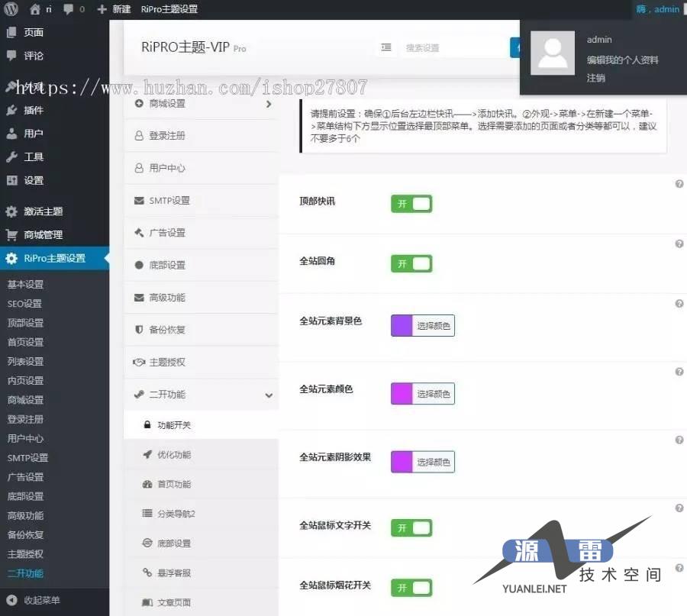Collapse the 二开功能 section chevron

point(269,395)
